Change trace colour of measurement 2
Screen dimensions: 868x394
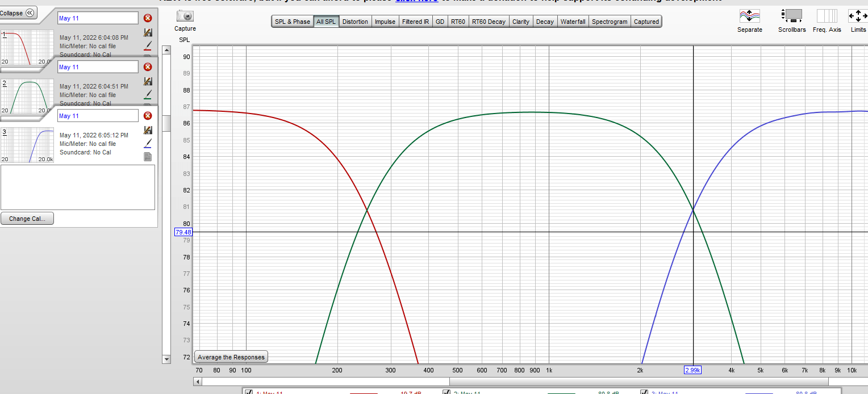click(x=148, y=94)
